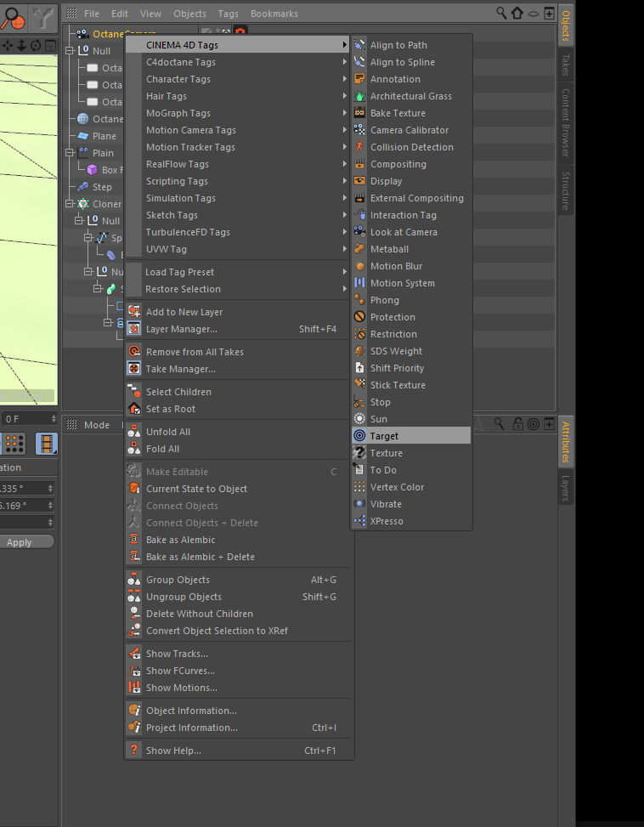Viewport: 644px width, 827px height.
Task: Add Display tag
Action: [411, 181]
